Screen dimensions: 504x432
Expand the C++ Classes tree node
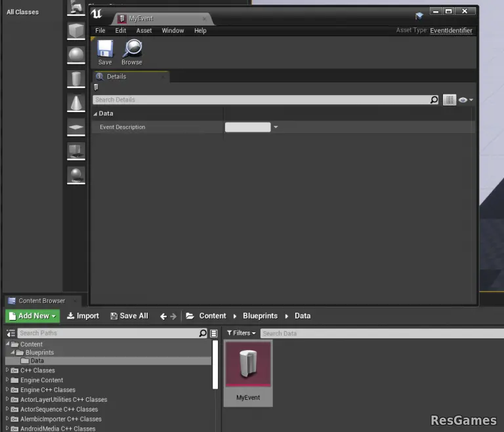coord(7,370)
